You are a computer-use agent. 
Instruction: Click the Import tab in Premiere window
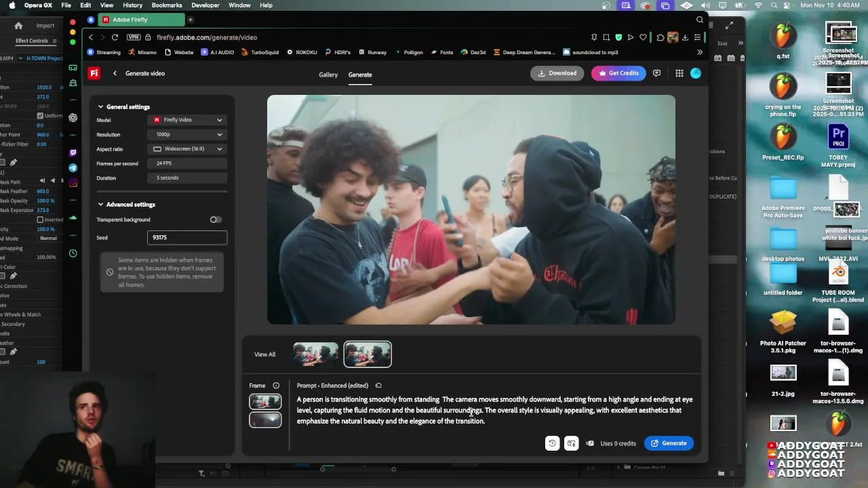45,26
